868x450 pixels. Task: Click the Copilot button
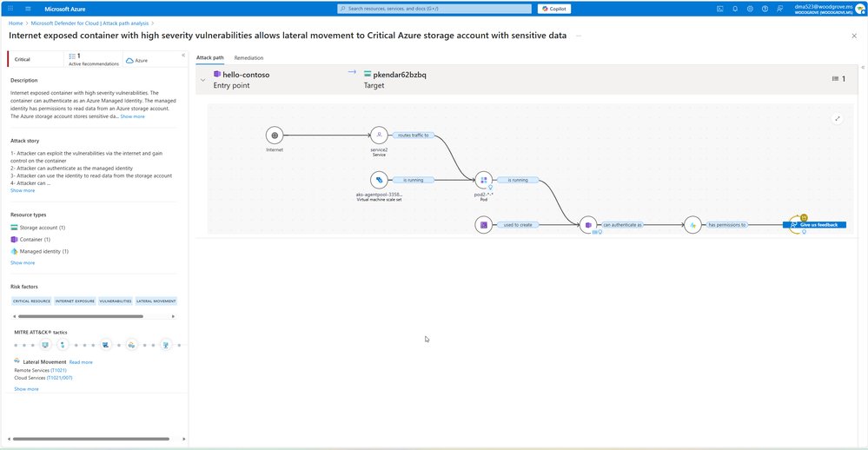(x=554, y=9)
